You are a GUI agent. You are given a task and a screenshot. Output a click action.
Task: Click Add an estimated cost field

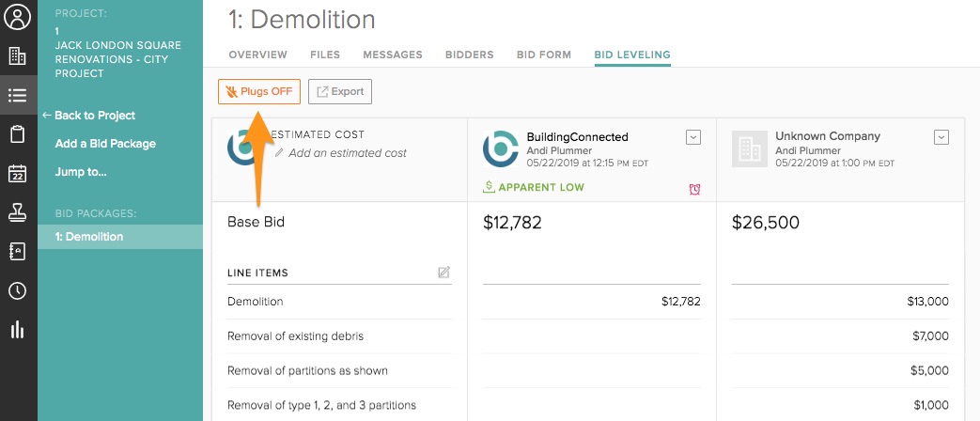(x=347, y=153)
